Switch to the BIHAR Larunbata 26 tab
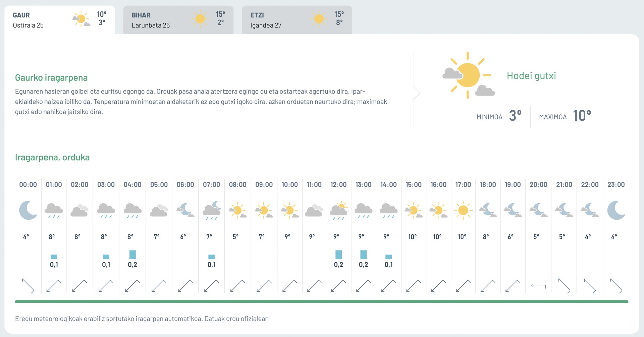 [x=178, y=20]
